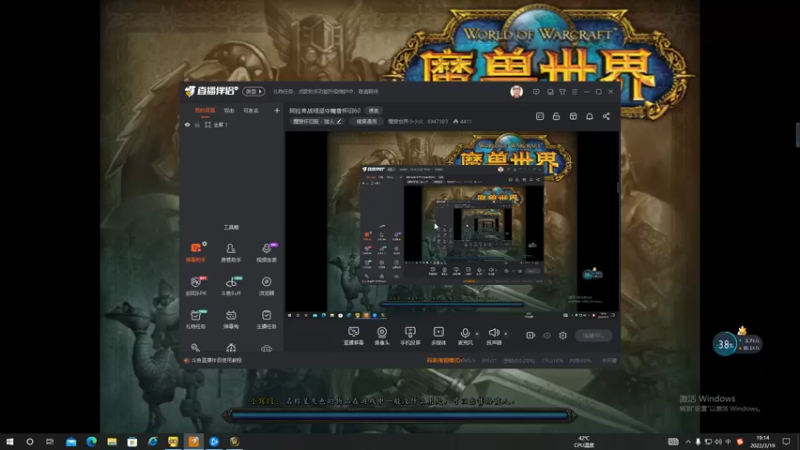Open the 弹幕助手 small gear settings
The width and height of the screenshot is (800, 450).
pyautogui.click(x=205, y=244)
